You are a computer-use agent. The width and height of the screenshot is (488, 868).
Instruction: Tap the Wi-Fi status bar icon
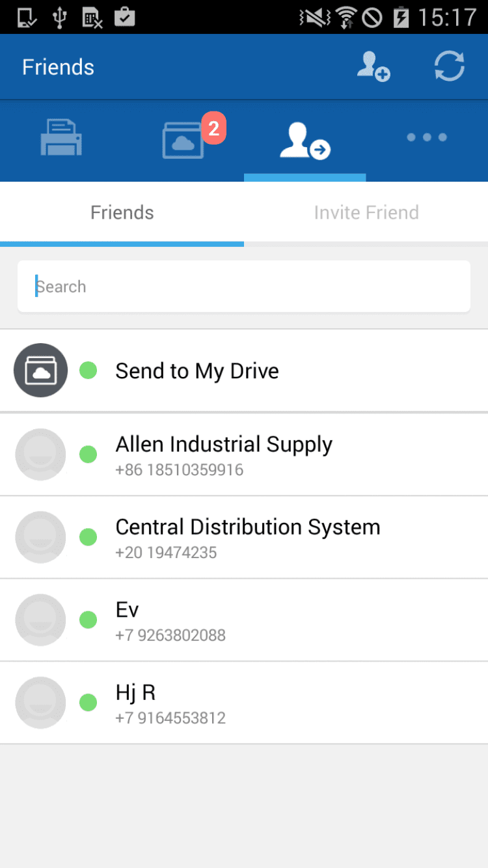tap(347, 17)
